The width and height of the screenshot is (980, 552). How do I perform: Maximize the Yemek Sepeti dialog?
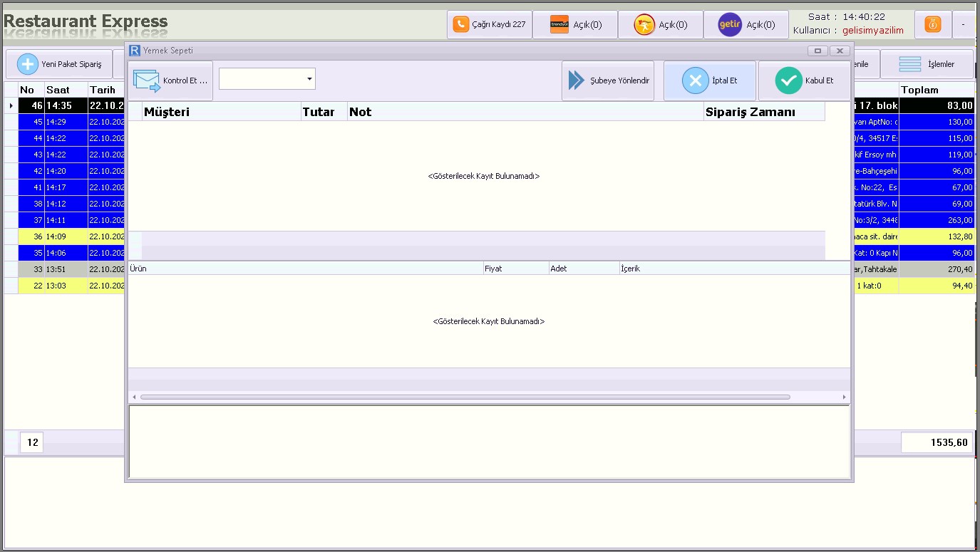pyautogui.click(x=817, y=51)
